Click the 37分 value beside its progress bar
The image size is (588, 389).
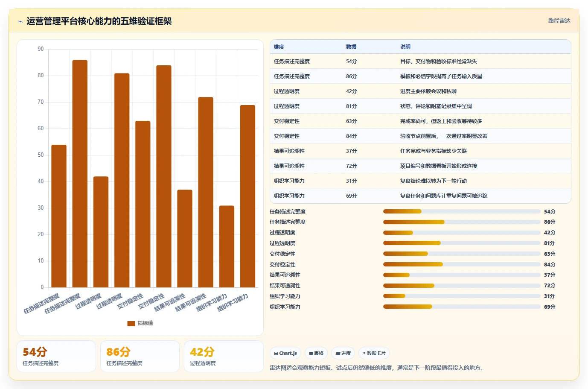[x=550, y=275]
